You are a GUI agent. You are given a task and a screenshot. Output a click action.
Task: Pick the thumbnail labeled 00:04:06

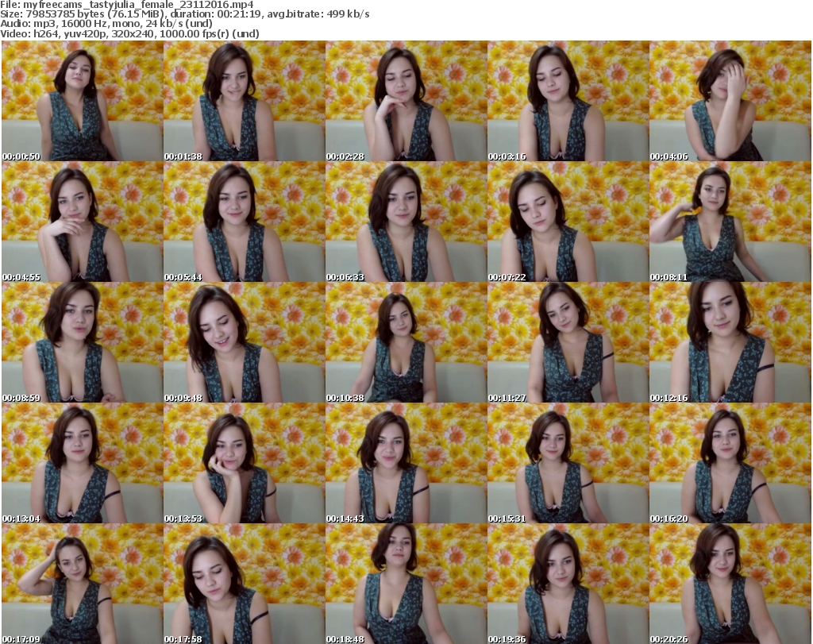pyautogui.click(x=730, y=101)
